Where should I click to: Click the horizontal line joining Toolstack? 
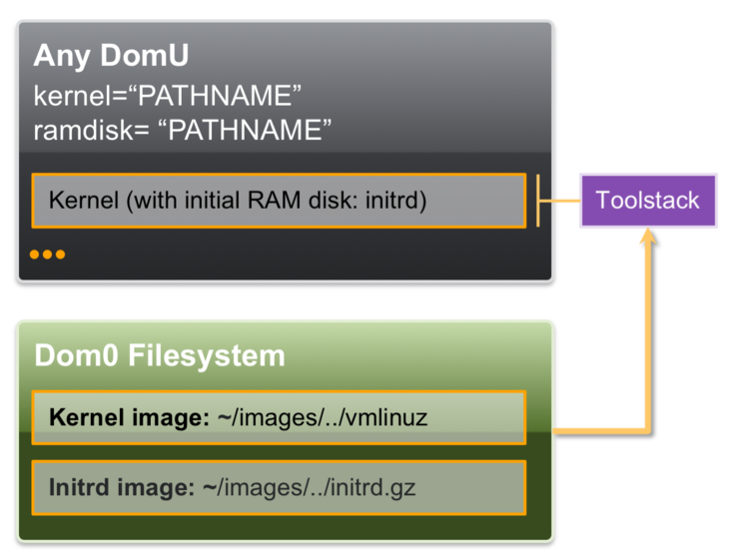tap(560, 201)
